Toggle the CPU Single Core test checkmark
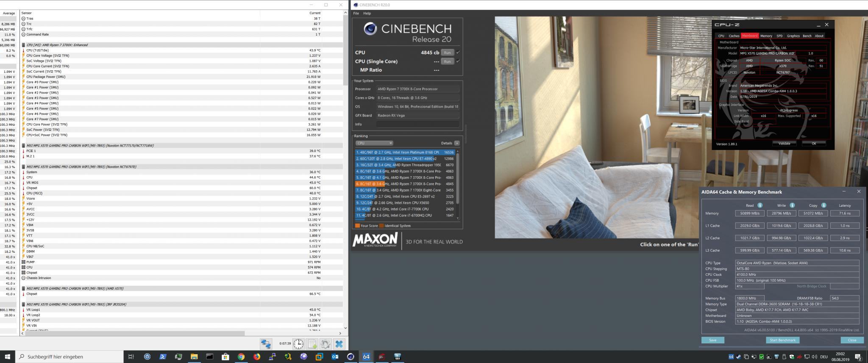Image resolution: width=868 pixels, height=363 pixels. pyautogui.click(x=458, y=61)
